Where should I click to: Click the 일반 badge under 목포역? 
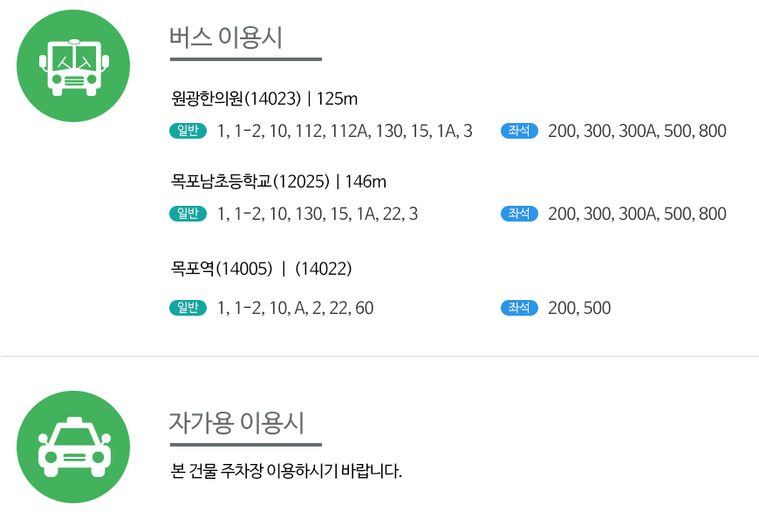(x=188, y=308)
